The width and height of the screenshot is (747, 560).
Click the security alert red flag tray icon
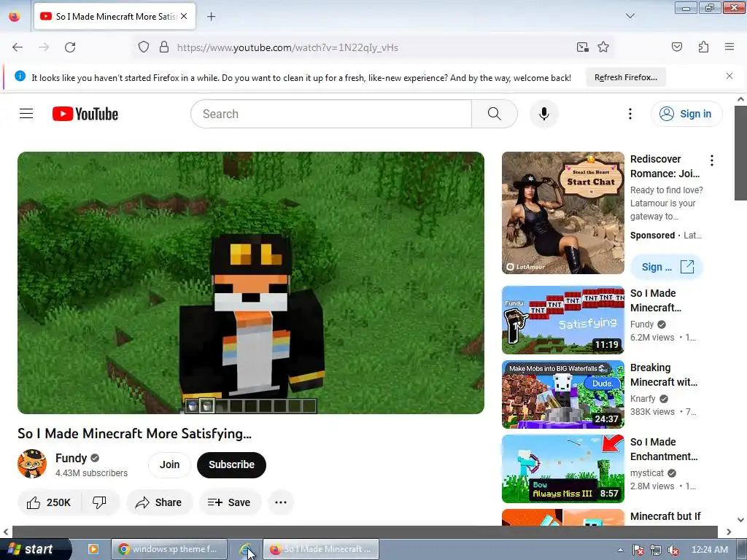pyautogui.click(x=638, y=550)
